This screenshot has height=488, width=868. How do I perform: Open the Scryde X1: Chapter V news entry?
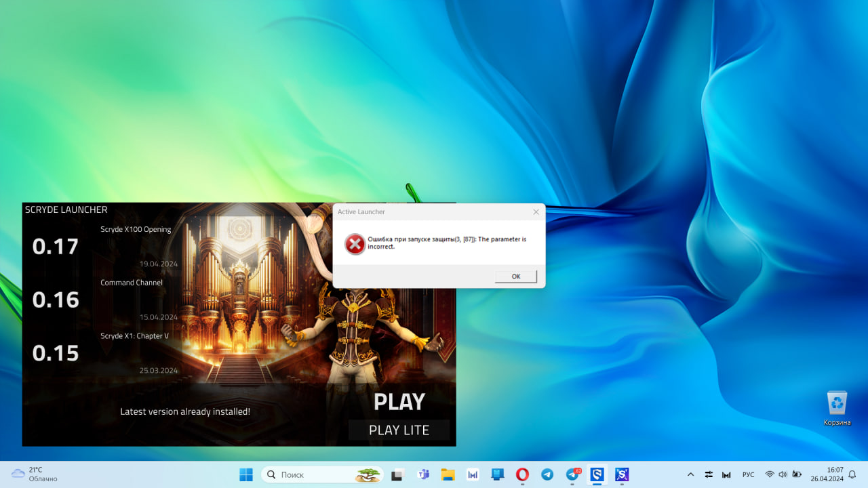coord(134,336)
